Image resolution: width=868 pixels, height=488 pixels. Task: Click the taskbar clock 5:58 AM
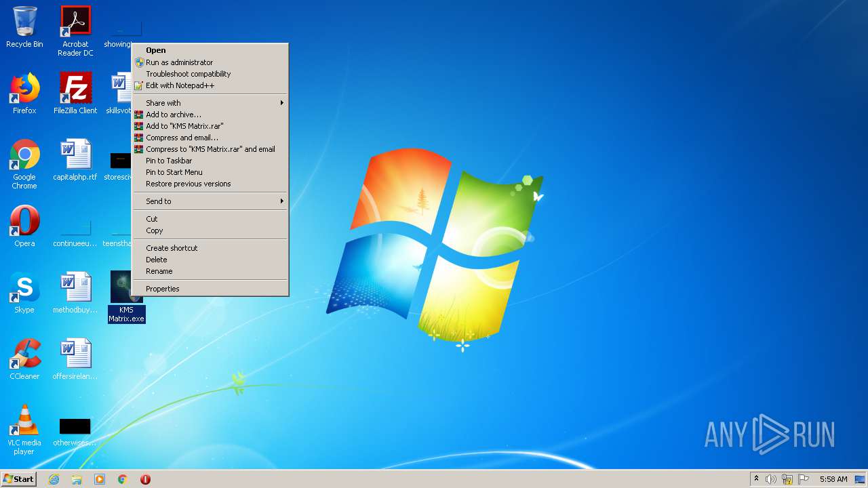coord(833,479)
